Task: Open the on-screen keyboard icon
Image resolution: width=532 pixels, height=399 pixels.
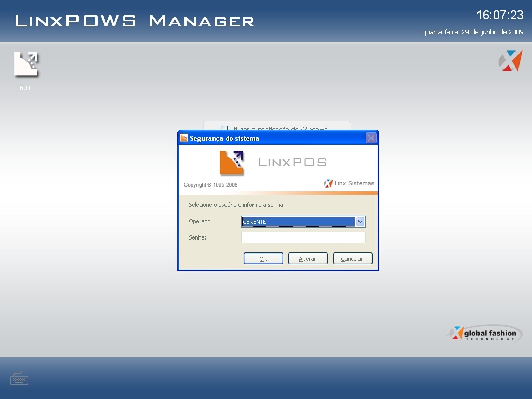Action: point(19,378)
